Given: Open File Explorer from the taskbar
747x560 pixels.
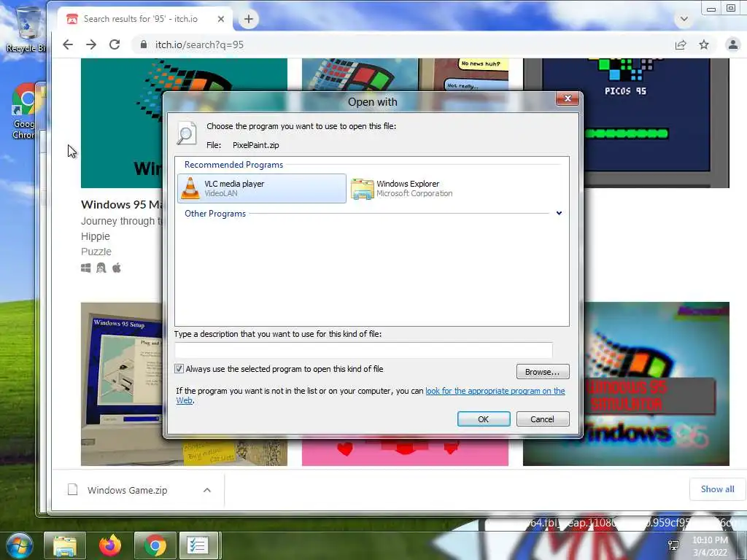Looking at the screenshot, I should 65,545.
